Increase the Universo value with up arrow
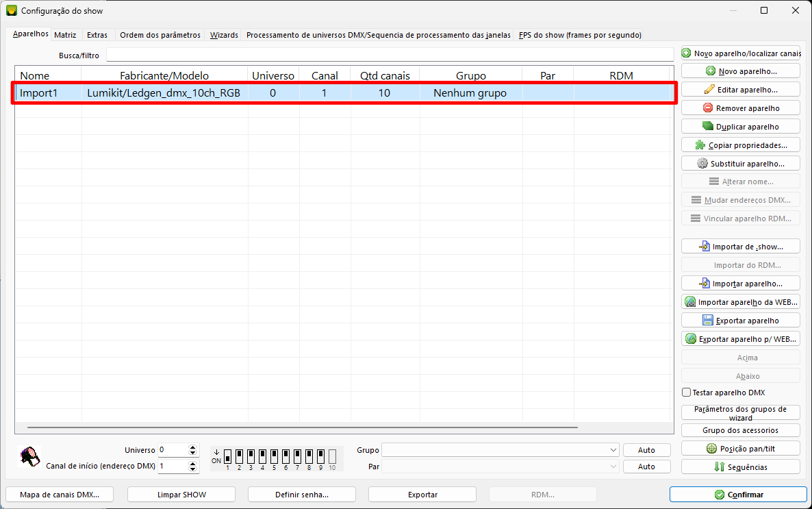The image size is (812, 509). [192, 447]
